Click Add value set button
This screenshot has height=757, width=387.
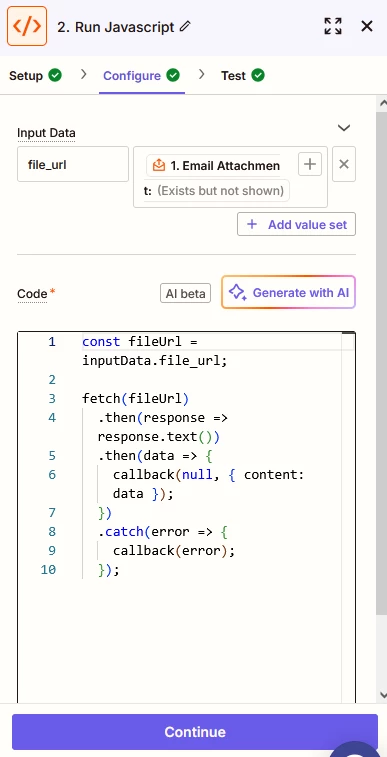coord(296,224)
